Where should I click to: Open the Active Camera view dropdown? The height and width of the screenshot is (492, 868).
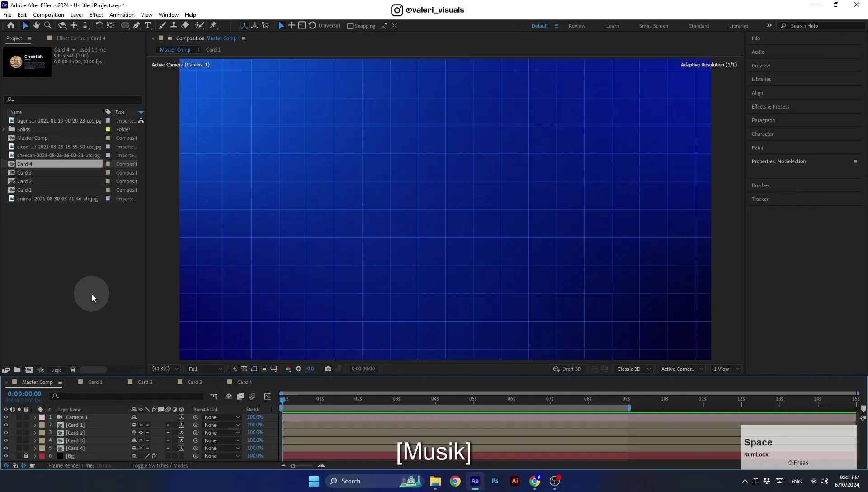682,369
